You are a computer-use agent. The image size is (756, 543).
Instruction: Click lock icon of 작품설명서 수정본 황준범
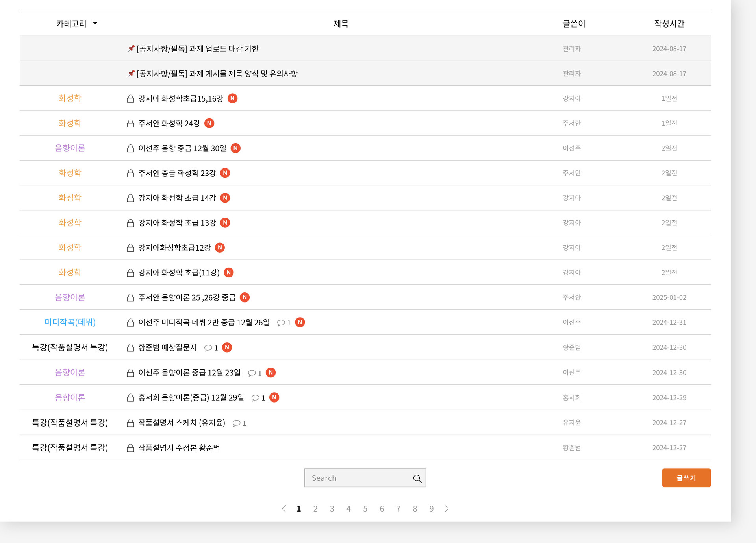point(130,448)
